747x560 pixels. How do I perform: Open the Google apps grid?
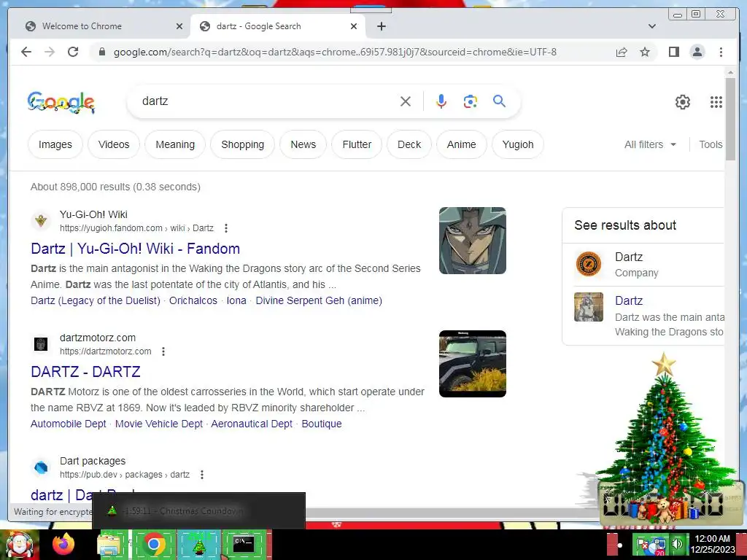(x=716, y=102)
